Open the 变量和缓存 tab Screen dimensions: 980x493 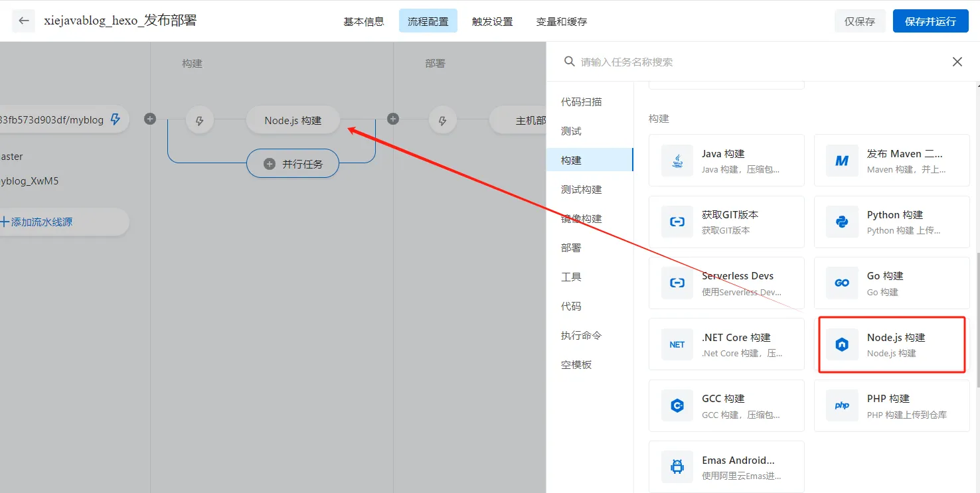tap(561, 21)
